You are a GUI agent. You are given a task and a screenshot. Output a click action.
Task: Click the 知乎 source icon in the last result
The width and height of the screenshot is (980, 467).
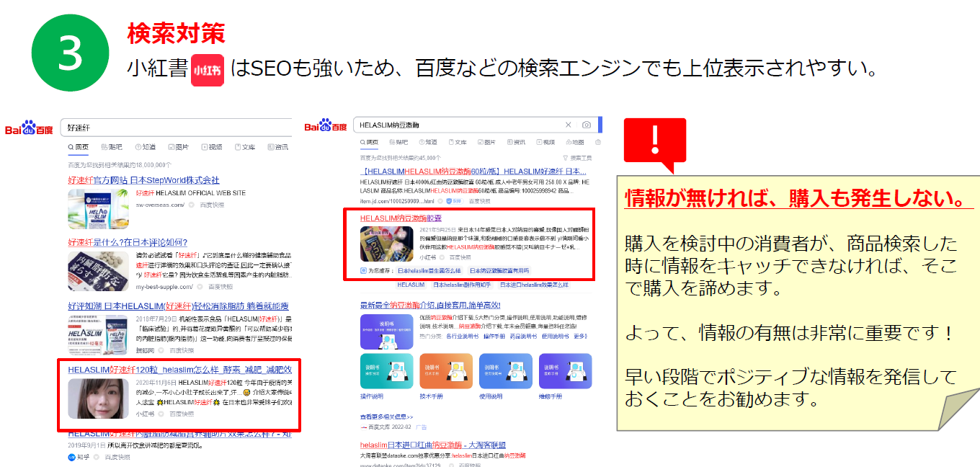(71, 457)
